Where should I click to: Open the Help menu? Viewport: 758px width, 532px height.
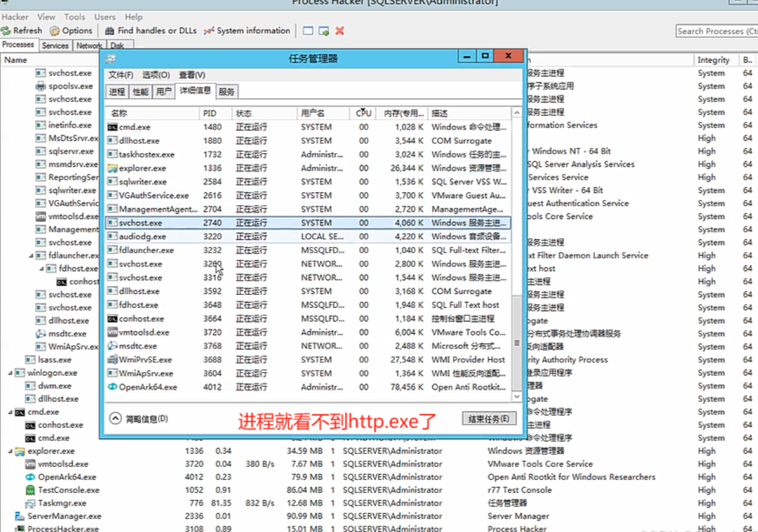pyautogui.click(x=133, y=17)
